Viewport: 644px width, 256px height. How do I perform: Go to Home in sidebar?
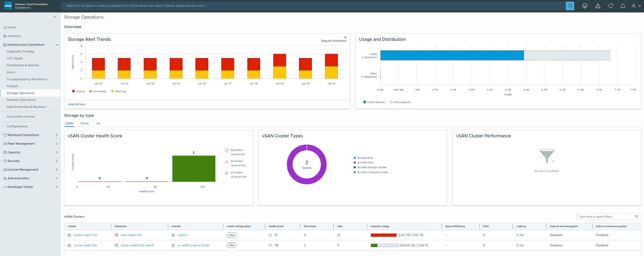pyautogui.click(x=12, y=27)
